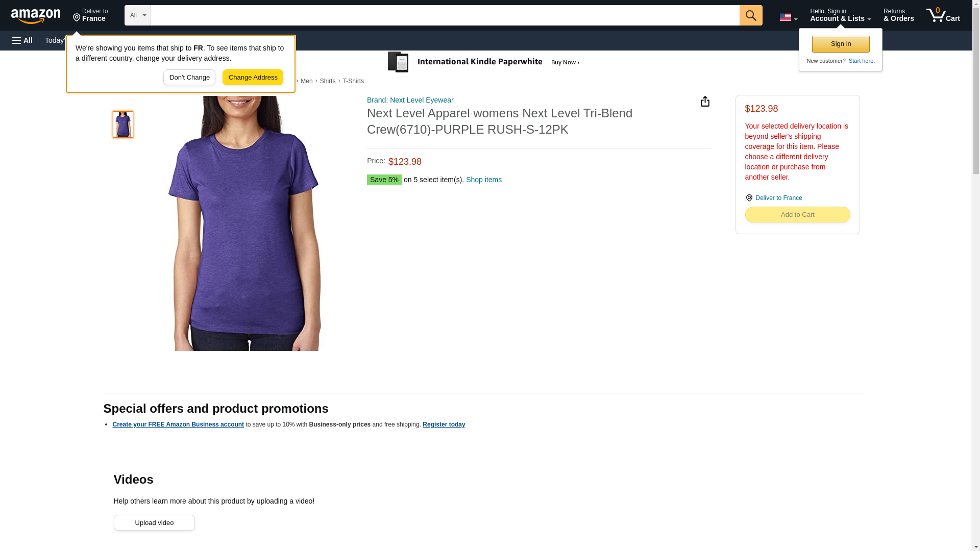980x551 pixels.
Task: Open the T-Shirts breadcrumb link
Action: click(x=353, y=81)
